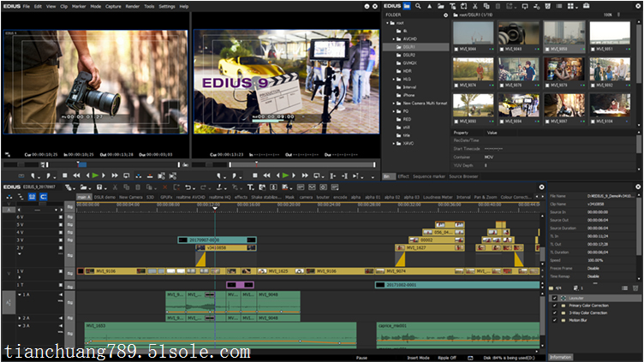Click the Undo arrow on timeline toolbar
The image size is (644, 362).
(x=188, y=187)
